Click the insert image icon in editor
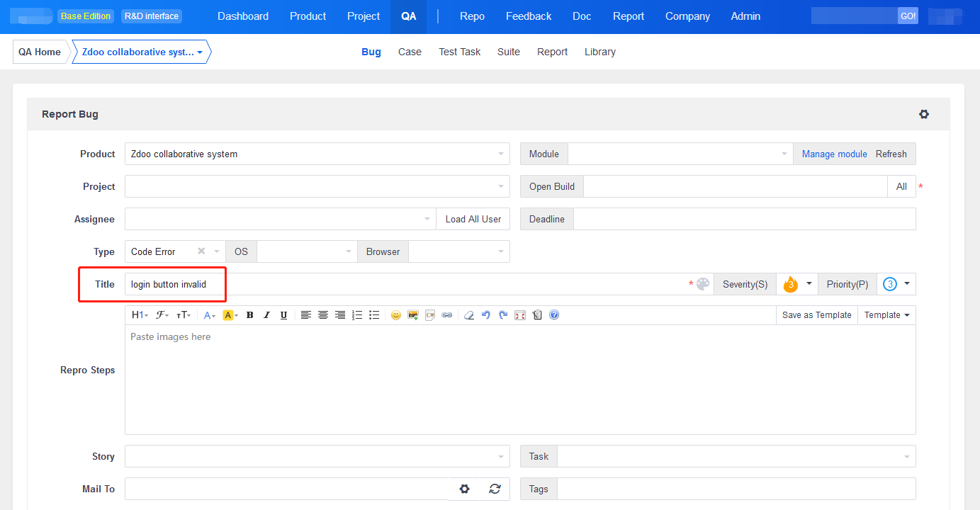This screenshot has height=510, width=980. pyautogui.click(x=413, y=315)
